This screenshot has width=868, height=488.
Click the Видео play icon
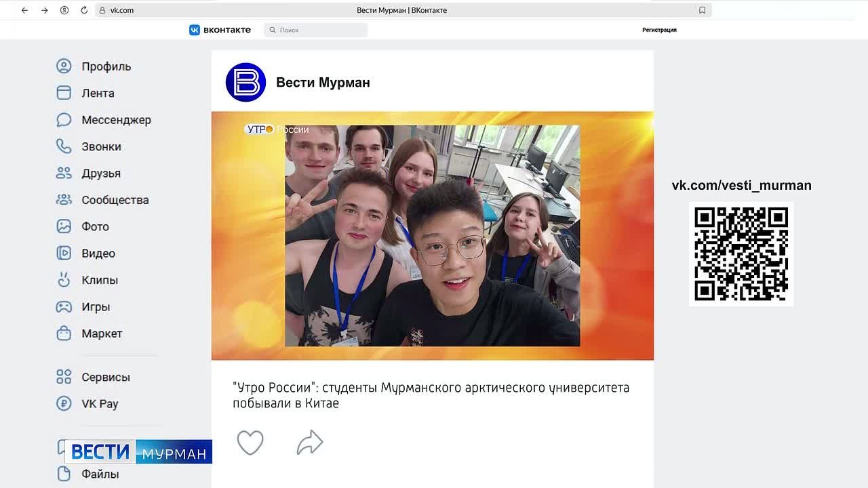click(64, 253)
